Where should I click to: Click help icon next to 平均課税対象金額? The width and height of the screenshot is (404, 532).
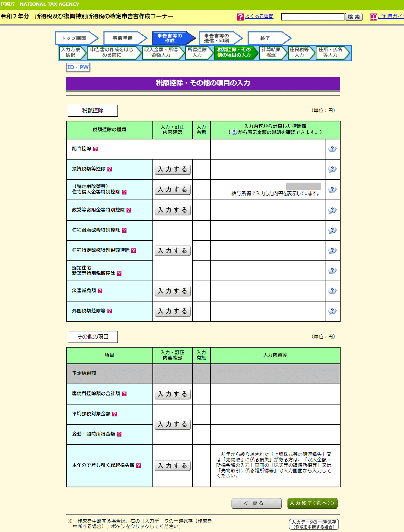point(114,414)
